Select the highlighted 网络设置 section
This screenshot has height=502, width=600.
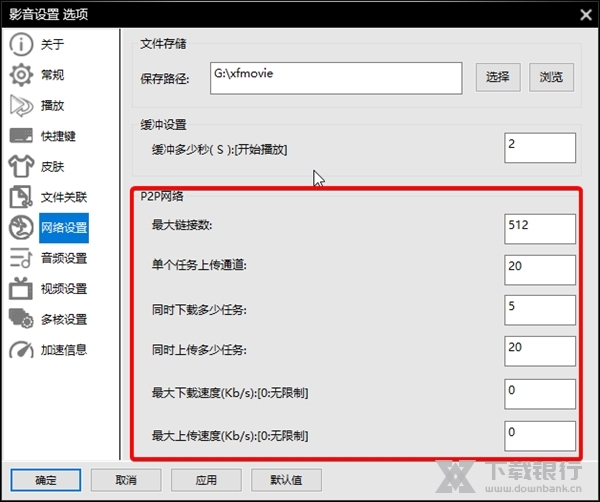click(64, 228)
